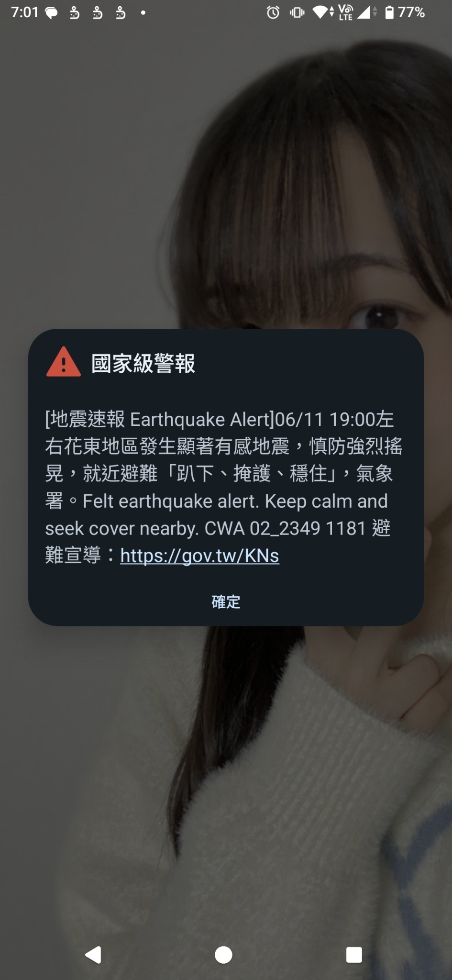Tap the earthquake alert message body text

click(224, 487)
